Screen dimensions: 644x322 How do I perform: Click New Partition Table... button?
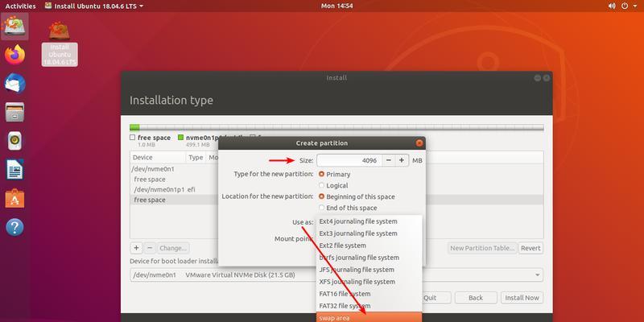coord(482,248)
